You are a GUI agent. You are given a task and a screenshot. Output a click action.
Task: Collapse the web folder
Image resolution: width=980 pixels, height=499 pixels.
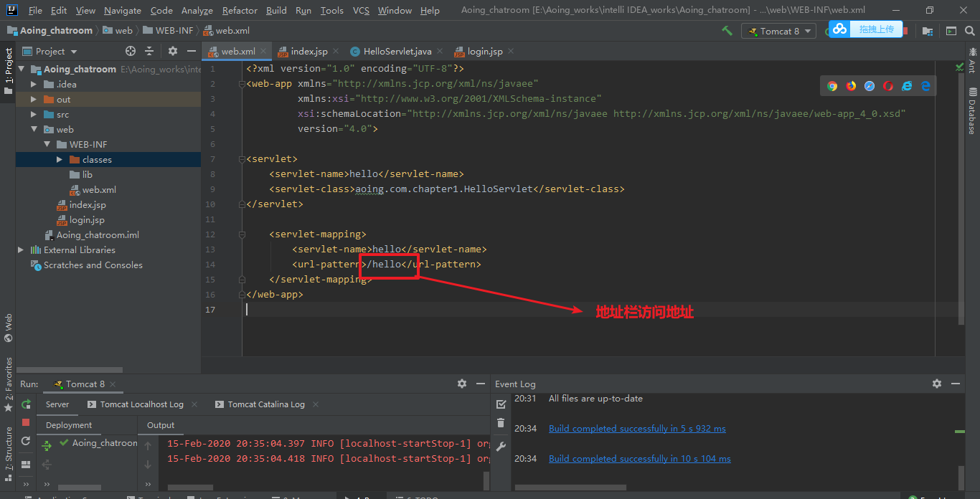click(x=34, y=130)
